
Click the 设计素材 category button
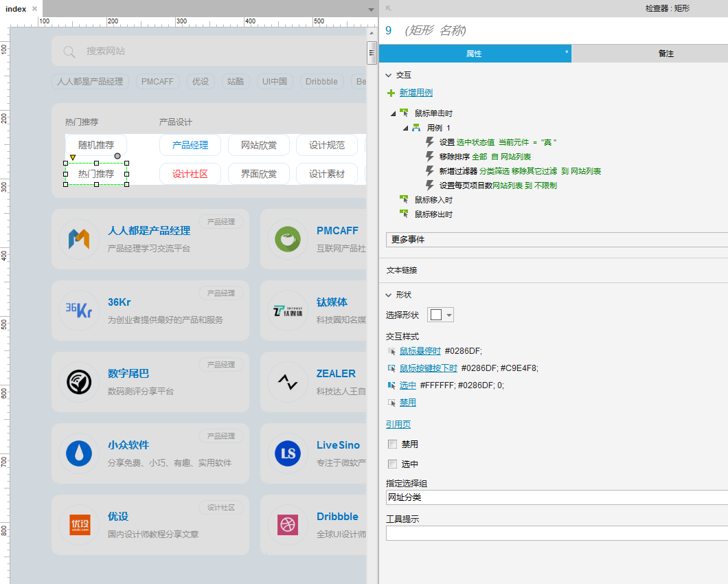(327, 175)
